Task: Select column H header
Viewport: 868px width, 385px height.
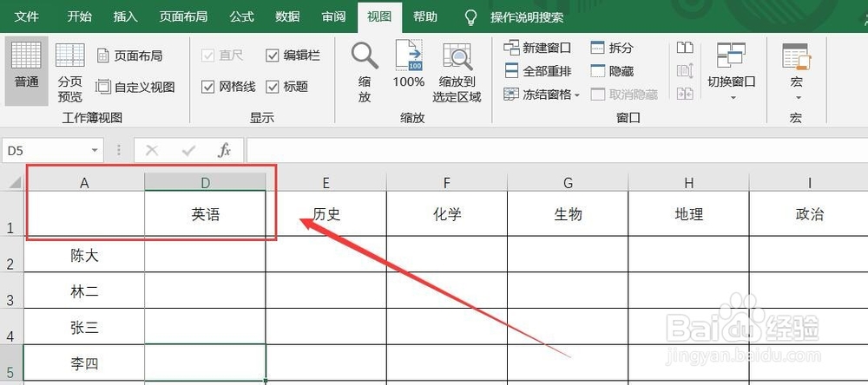Action: pyautogui.click(x=688, y=183)
